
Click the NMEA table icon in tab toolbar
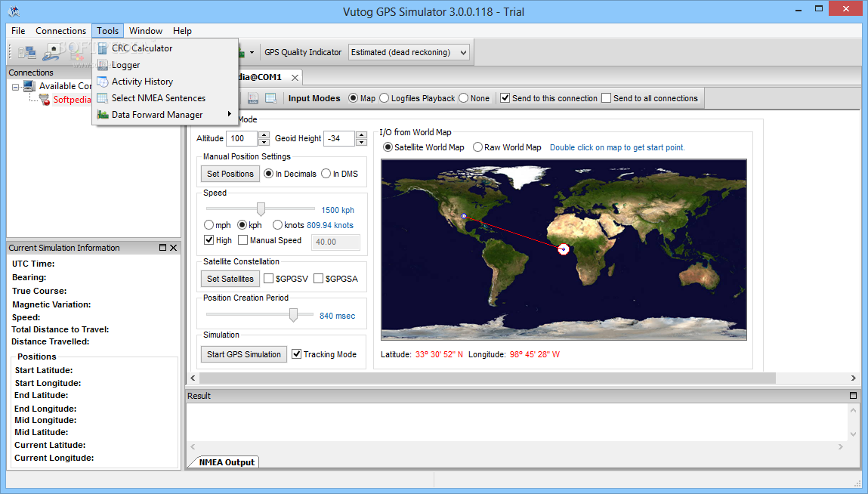(x=270, y=98)
